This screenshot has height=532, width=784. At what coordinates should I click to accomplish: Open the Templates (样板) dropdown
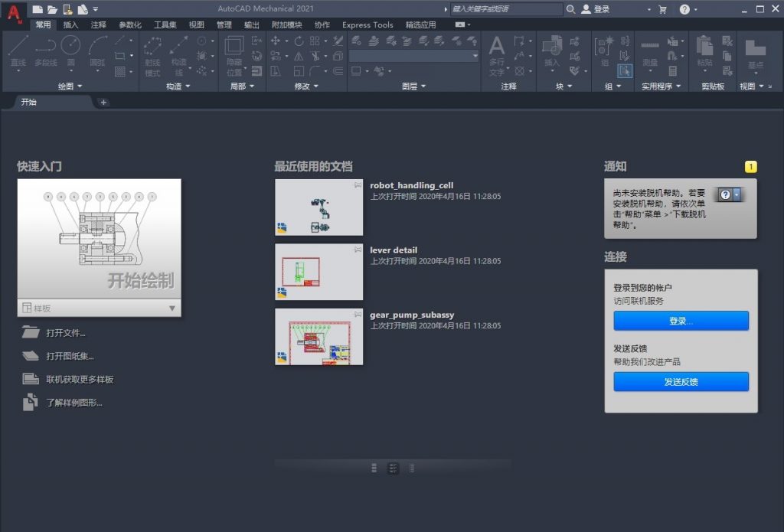pos(99,308)
